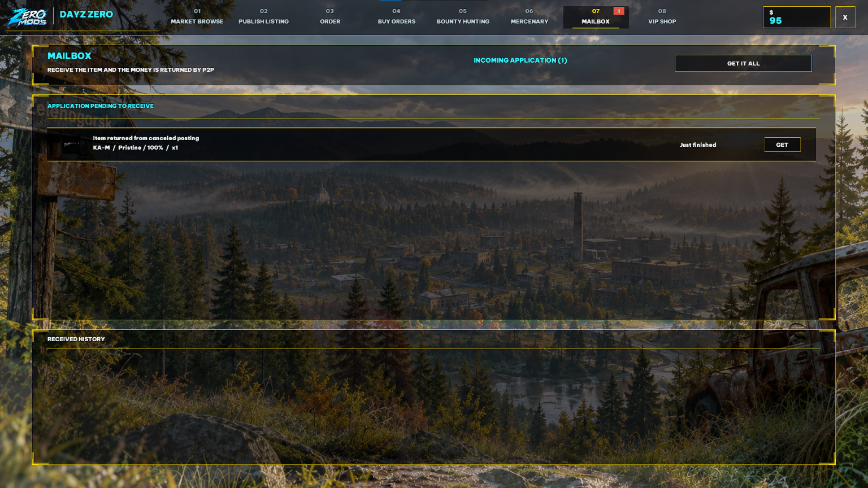Click the Received History heading

[x=76, y=339]
